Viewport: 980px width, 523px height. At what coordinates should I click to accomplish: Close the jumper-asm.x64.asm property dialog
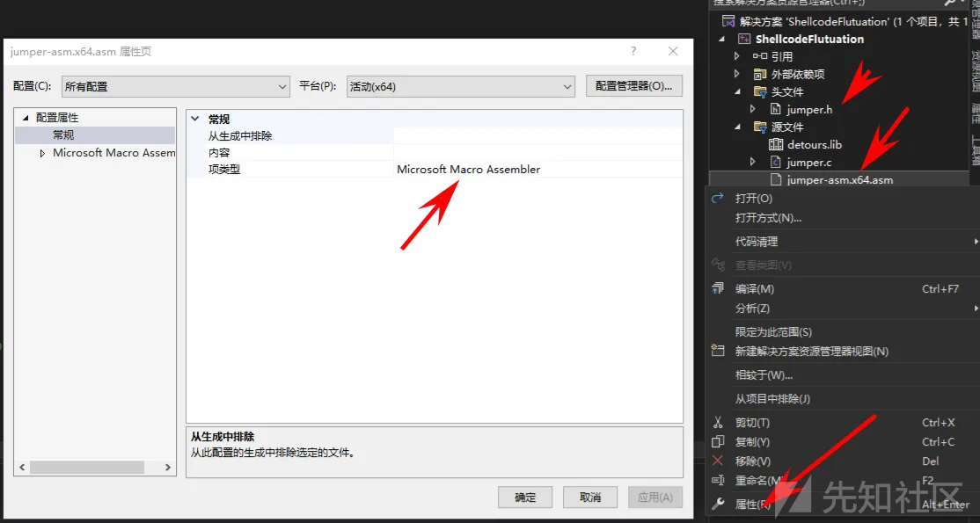pyautogui.click(x=673, y=51)
